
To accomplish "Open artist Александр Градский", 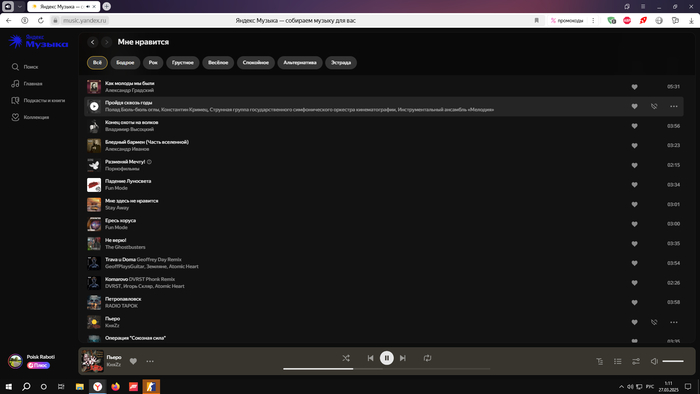I will (x=129, y=90).
